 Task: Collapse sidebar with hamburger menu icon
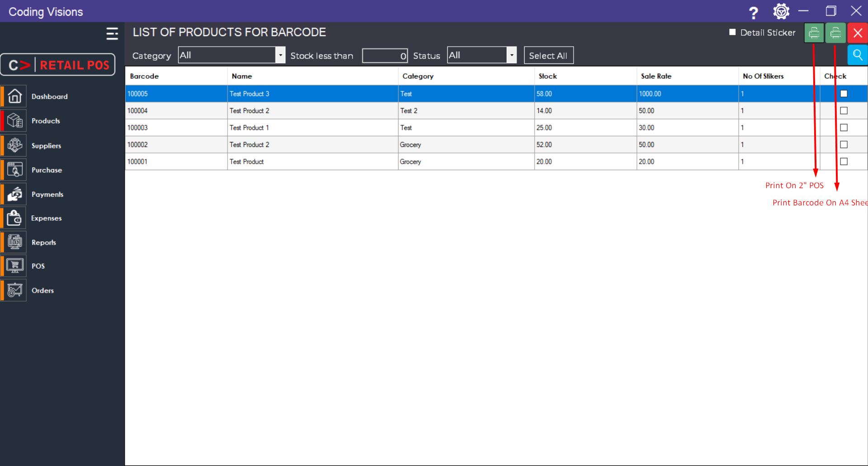112,33
